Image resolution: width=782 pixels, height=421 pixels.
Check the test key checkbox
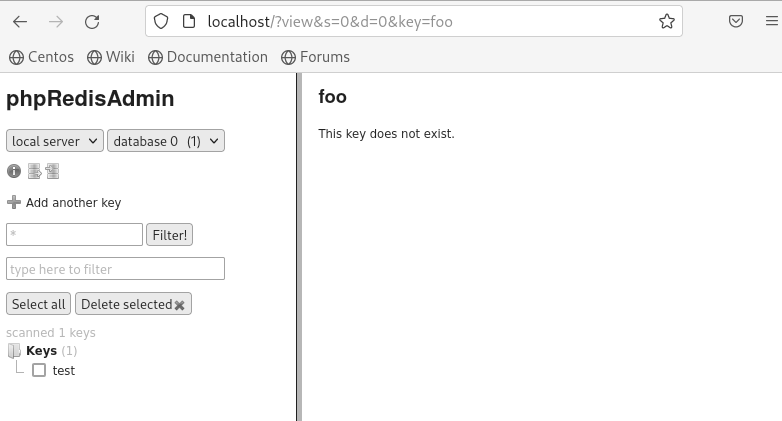39,370
